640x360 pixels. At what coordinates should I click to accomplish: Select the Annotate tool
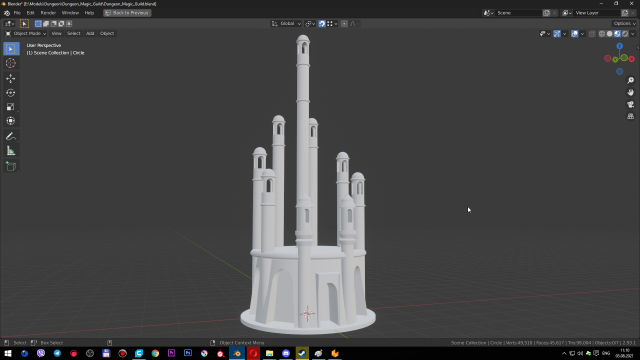pos(11,136)
